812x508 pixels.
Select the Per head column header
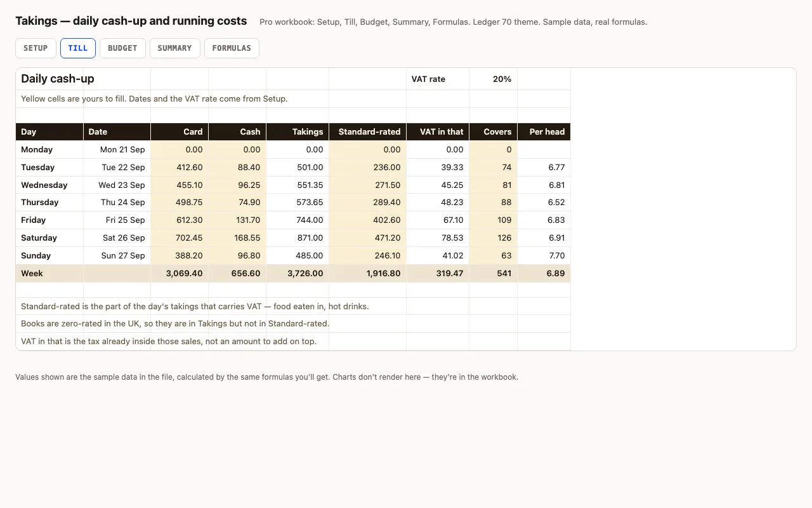pos(544,132)
